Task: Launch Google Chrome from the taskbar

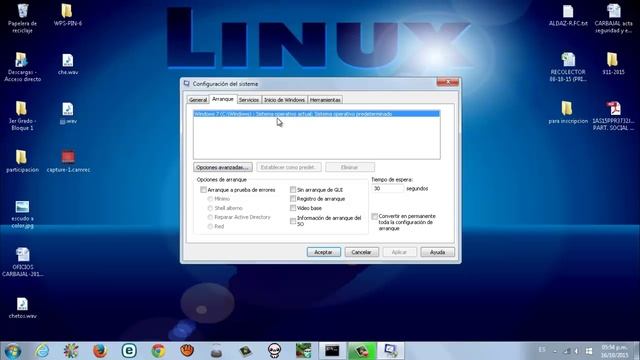Action: [x=158, y=351]
